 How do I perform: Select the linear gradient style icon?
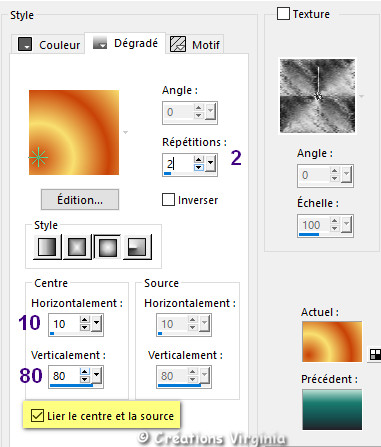(47, 247)
